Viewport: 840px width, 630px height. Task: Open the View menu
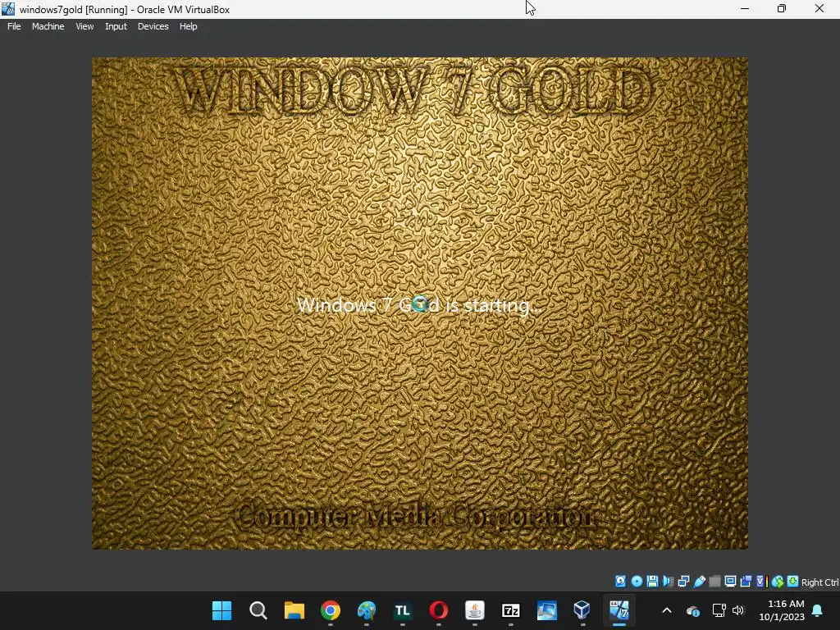84,26
